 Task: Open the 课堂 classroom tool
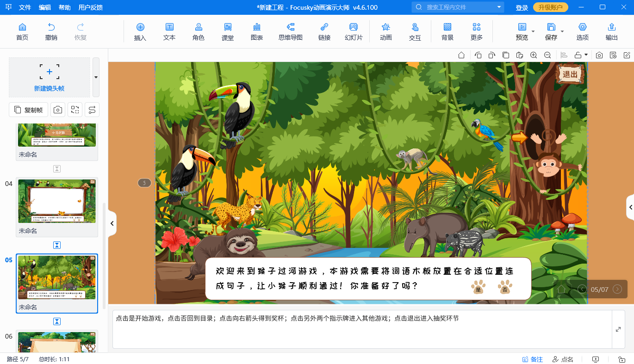coord(228,31)
